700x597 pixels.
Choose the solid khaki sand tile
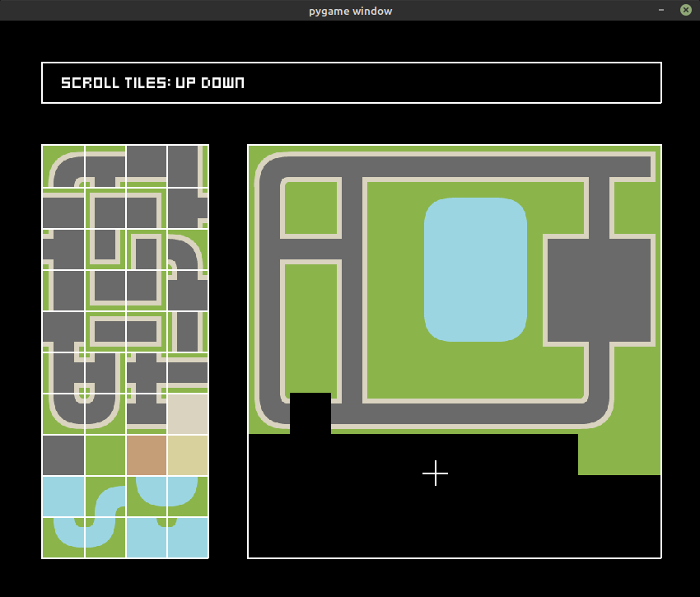tap(188, 455)
